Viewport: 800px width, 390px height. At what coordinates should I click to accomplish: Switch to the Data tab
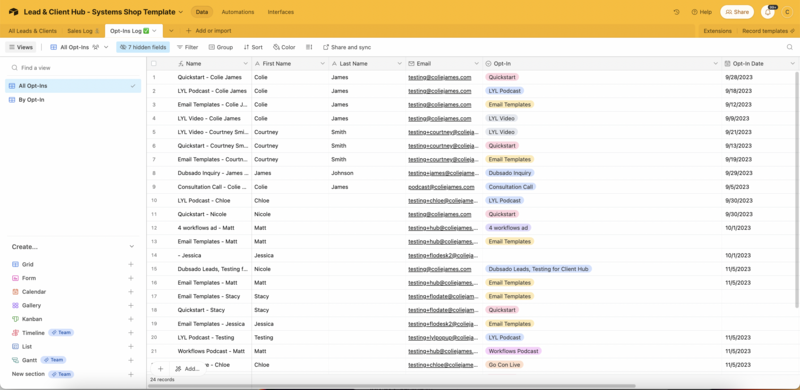tap(202, 12)
